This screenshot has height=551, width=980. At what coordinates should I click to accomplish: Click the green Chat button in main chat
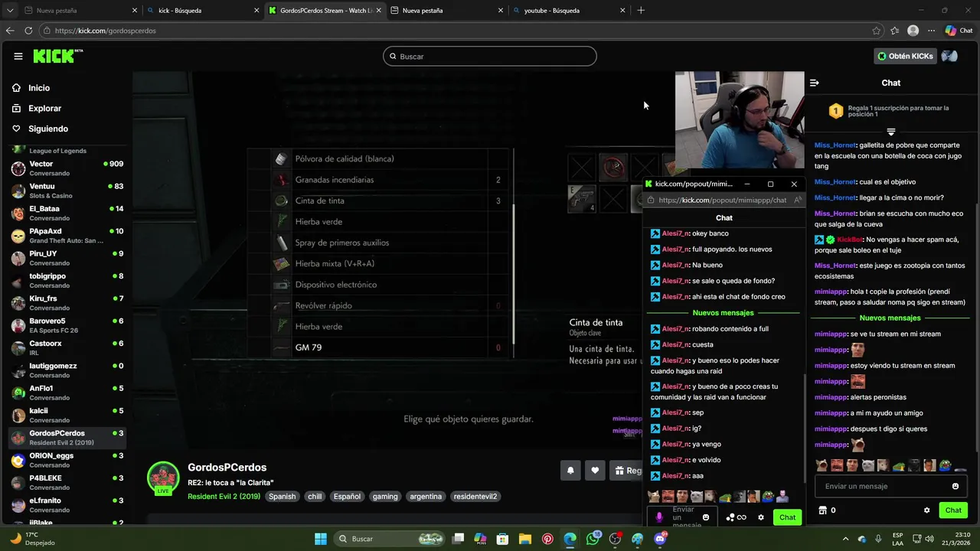click(x=953, y=510)
